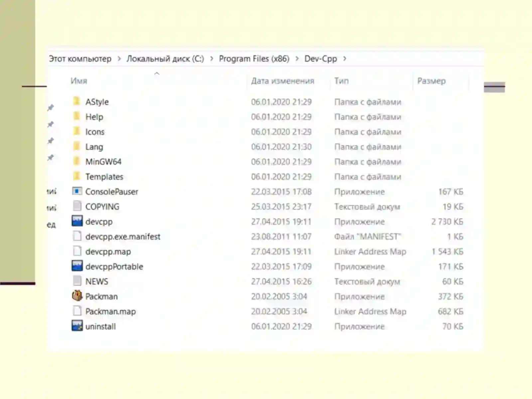Select the Lang folder icon
This screenshot has width=532, height=399.
(x=77, y=146)
